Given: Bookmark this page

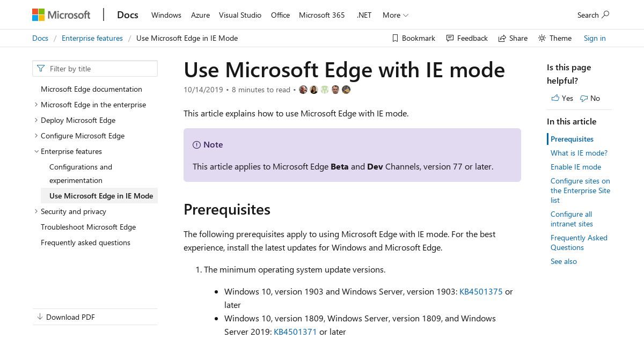Looking at the screenshot, I should (x=413, y=38).
